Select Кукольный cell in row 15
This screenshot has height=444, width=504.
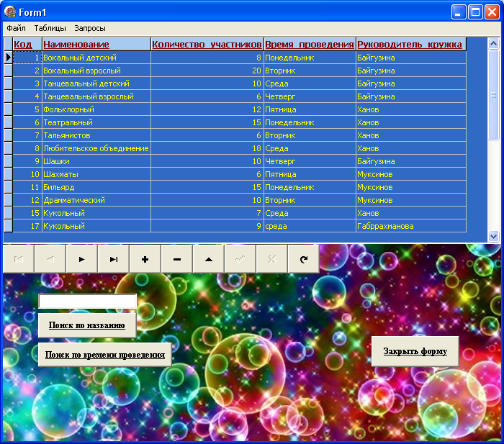(x=96, y=213)
